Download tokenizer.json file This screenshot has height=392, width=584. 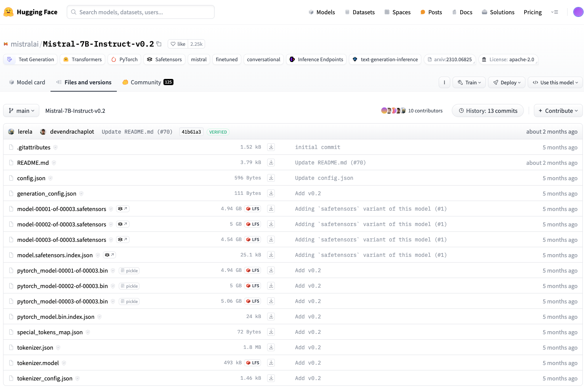point(271,347)
